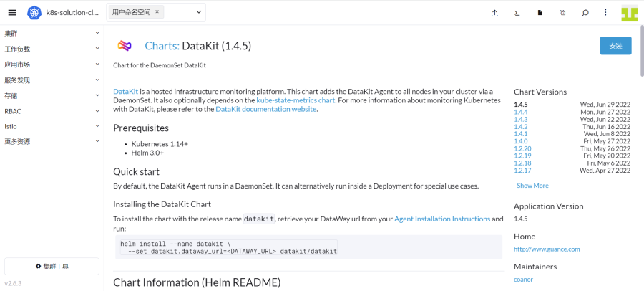Expand the 存储 sidebar section

click(x=52, y=96)
